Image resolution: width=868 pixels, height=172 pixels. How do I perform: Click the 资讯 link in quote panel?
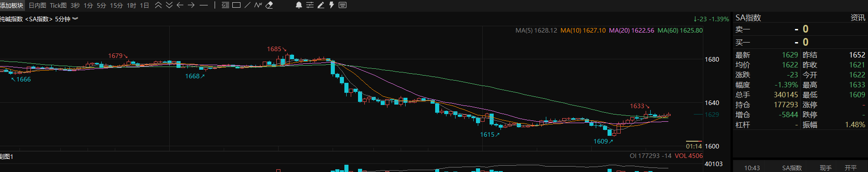[x=858, y=18]
